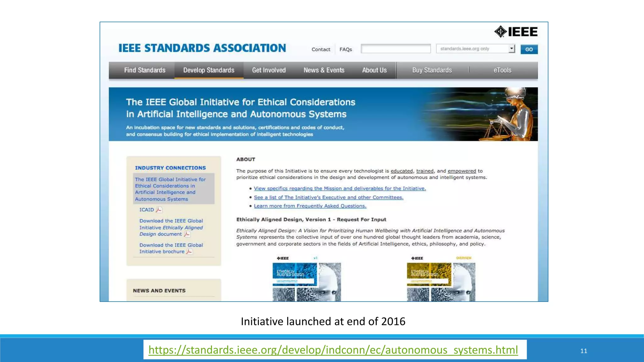Viewport: 644px width, 362px height.
Task: Click the 'educated' underlined word
Action: click(402, 171)
